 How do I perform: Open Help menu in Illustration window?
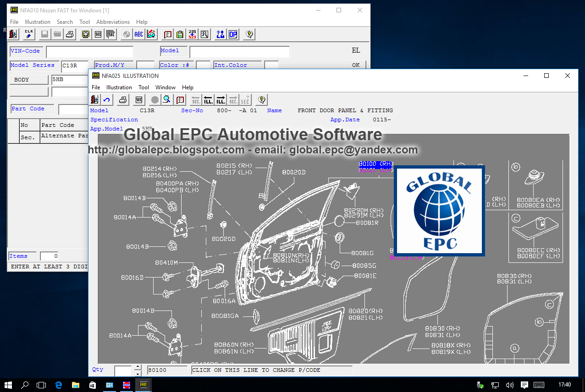coord(188,87)
